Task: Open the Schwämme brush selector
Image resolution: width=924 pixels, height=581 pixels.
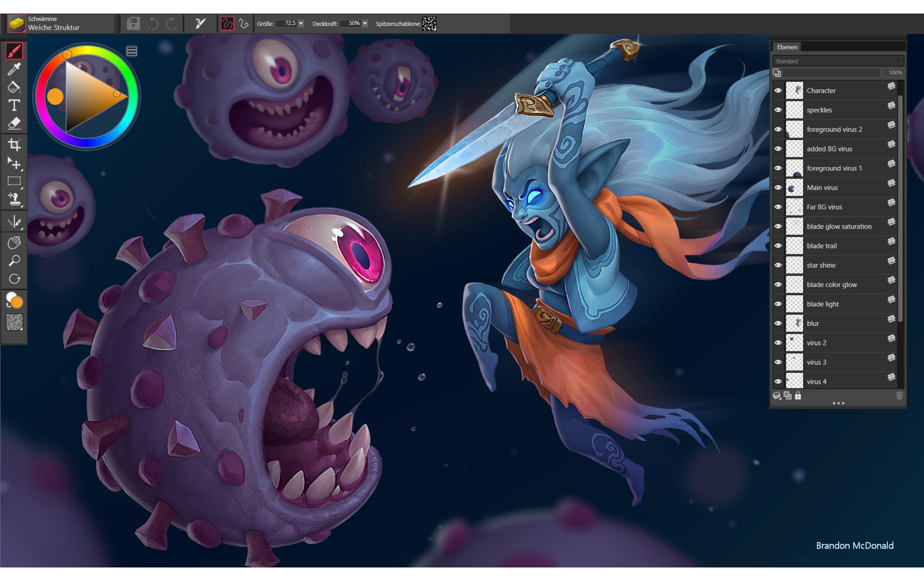Action: [x=17, y=23]
